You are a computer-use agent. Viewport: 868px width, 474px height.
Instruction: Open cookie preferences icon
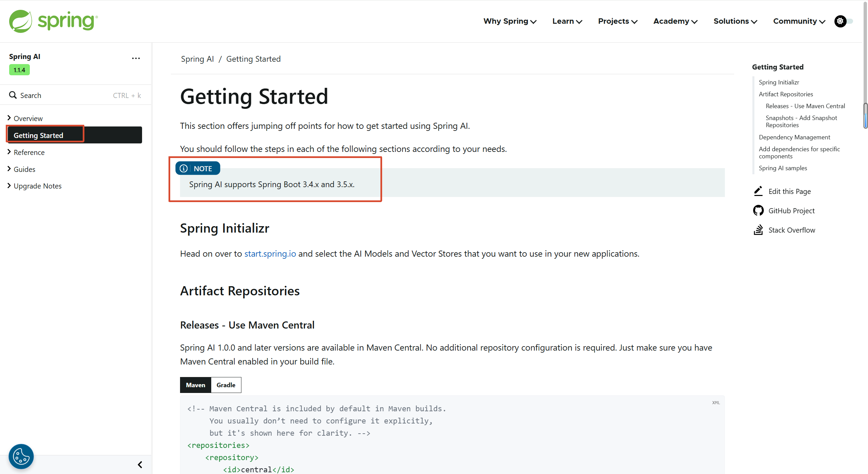coord(21,456)
